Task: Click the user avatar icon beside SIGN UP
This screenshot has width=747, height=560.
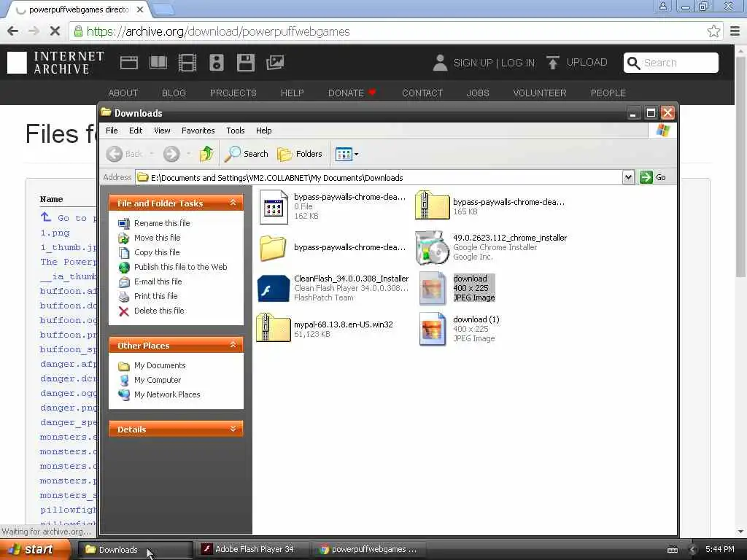Action: pyautogui.click(x=440, y=63)
